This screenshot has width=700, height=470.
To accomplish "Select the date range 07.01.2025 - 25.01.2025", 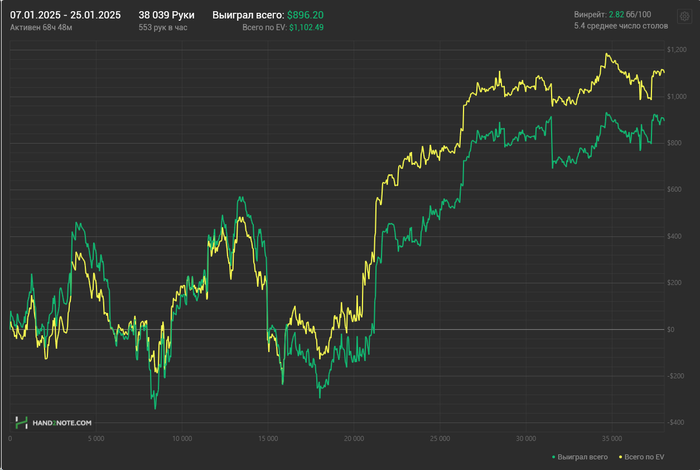I will 65,16.
